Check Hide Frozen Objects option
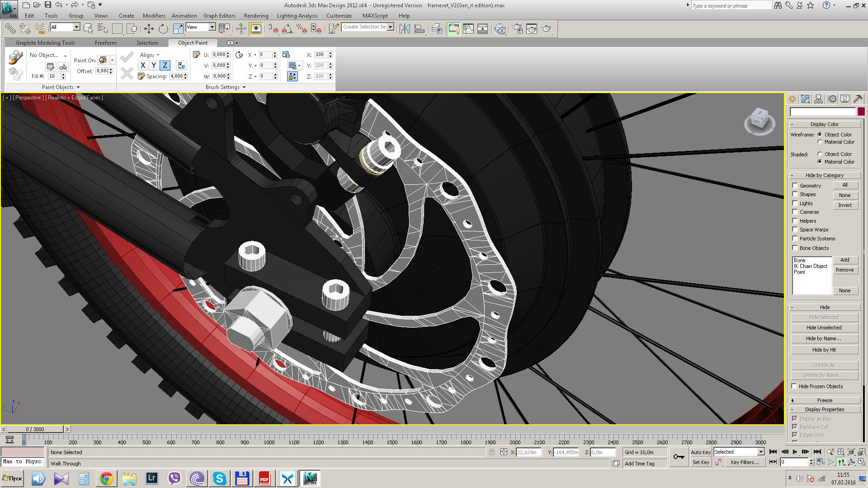 [x=794, y=386]
